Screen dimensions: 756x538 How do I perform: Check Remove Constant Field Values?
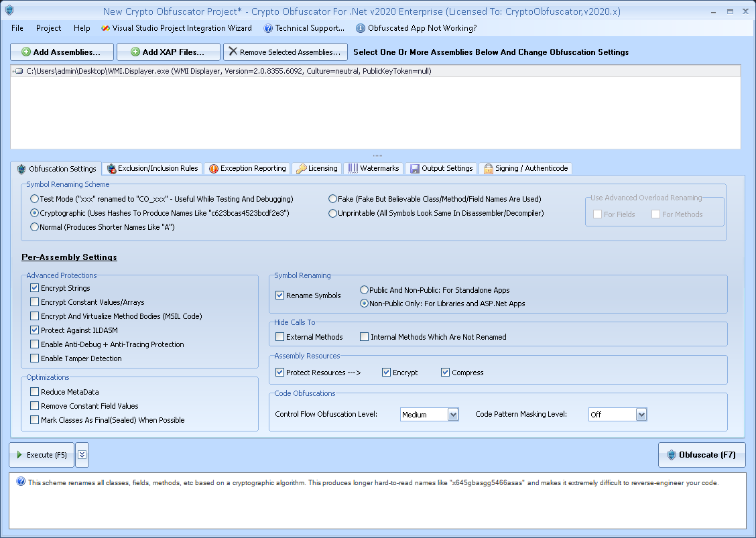[x=34, y=406]
